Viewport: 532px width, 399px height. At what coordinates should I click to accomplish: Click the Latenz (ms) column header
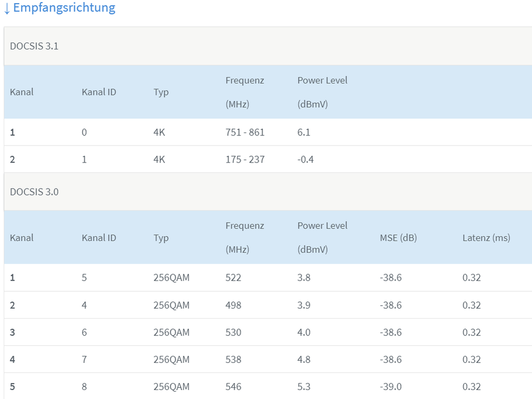(486, 238)
